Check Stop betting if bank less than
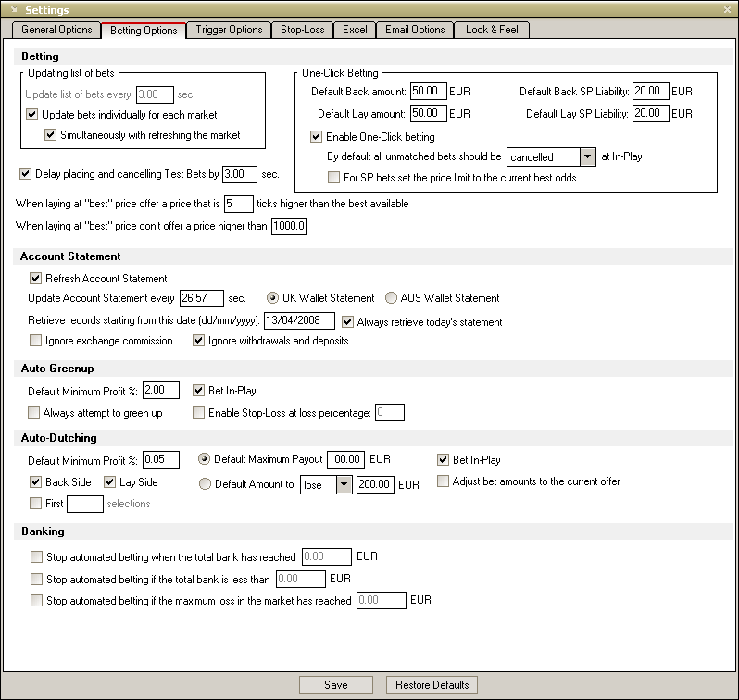This screenshot has width=739, height=700. tap(36, 579)
